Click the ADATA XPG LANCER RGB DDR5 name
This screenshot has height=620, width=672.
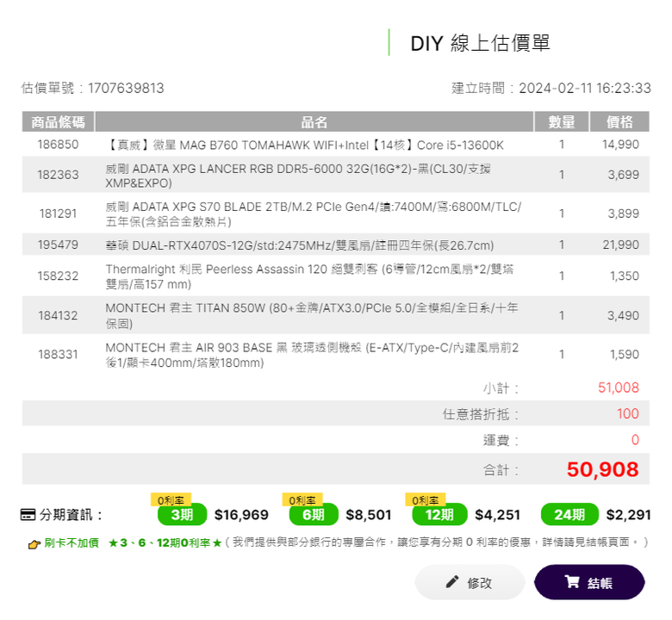click(298, 177)
